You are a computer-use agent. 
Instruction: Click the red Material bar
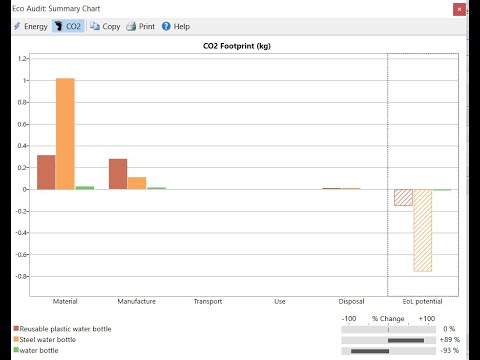(46, 172)
